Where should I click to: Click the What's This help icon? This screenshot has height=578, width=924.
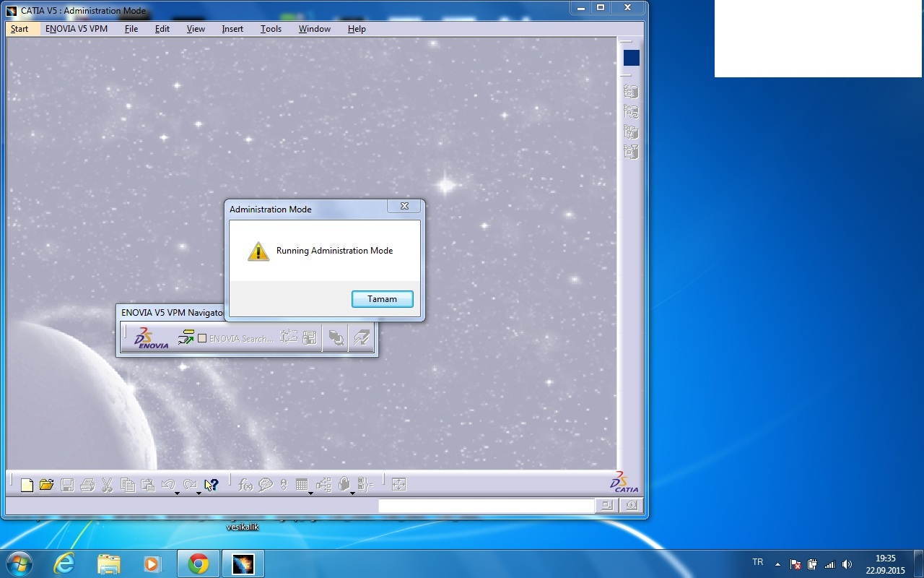tap(211, 484)
